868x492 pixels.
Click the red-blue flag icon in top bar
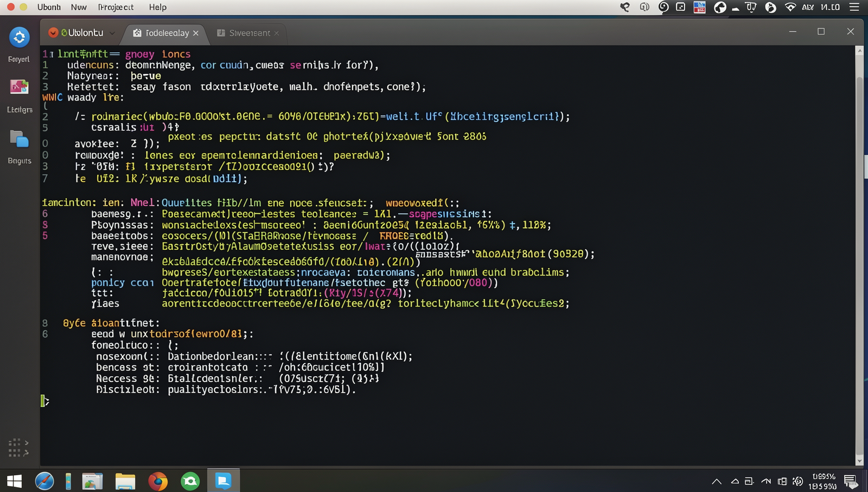pyautogui.click(x=700, y=7)
